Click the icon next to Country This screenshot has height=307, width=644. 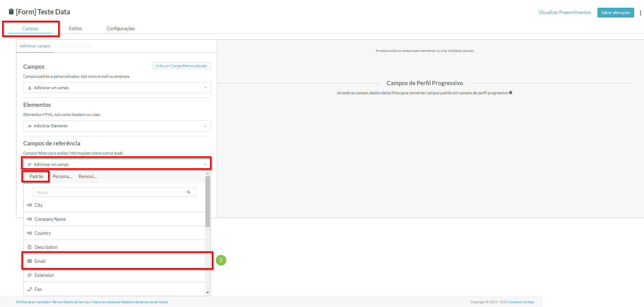(x=30, y=233)
